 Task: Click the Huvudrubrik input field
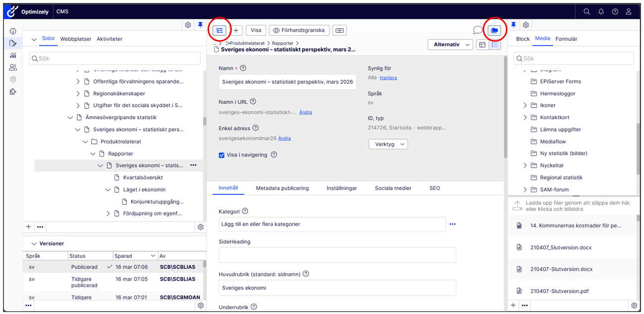coord(337,288)
